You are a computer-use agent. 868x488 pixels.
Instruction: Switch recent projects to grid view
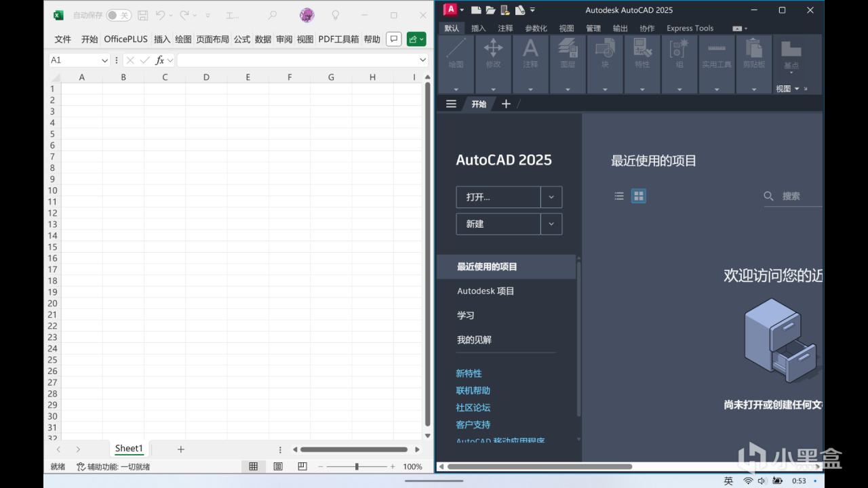pyautogui.click(x=638, y=196)
